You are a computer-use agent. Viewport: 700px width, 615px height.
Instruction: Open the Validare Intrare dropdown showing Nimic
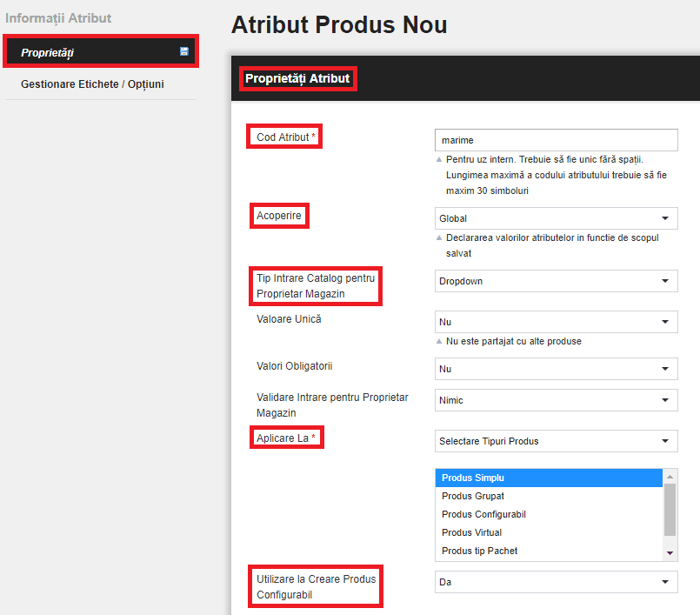(557, 400)
